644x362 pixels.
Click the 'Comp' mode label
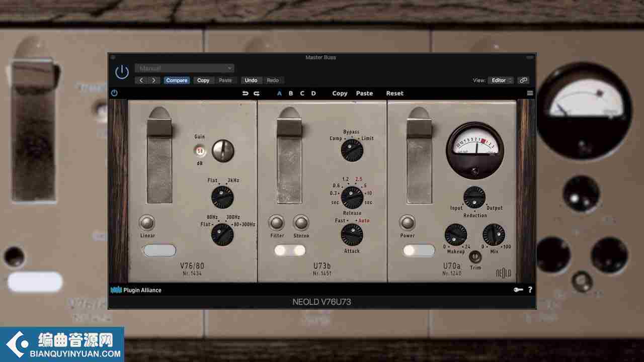click(336, 138)
